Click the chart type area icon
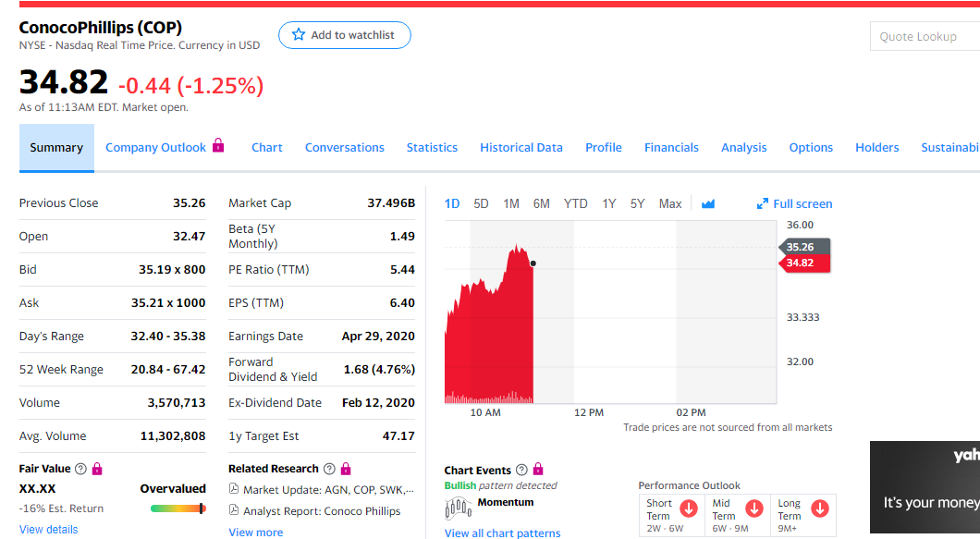Viewport: 980px width, 539px height. click(x=708, y=204)
